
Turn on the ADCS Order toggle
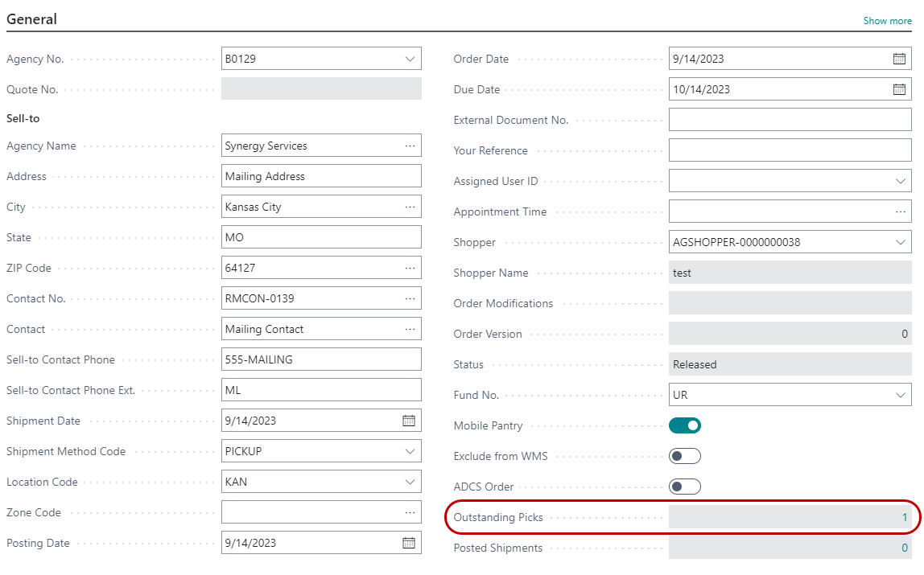click(x=685, y=487)
